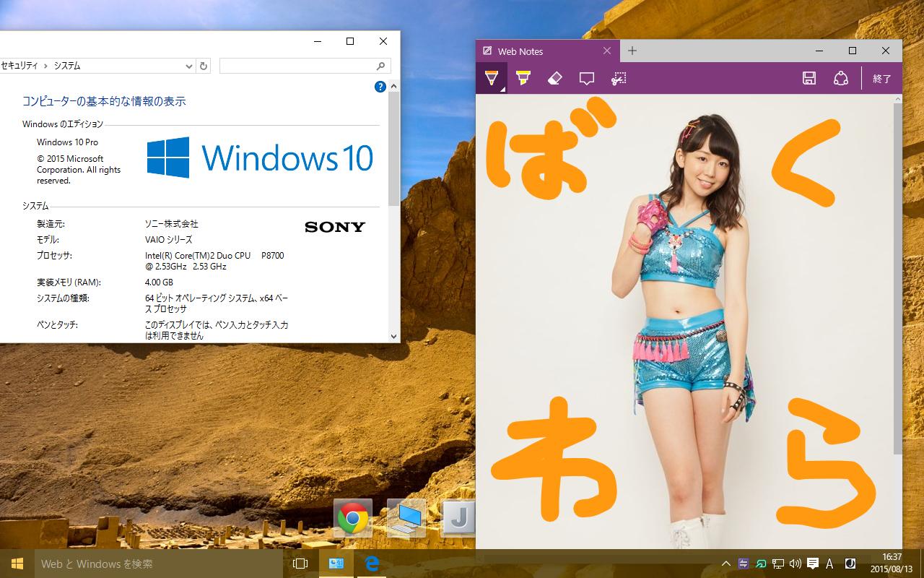Click the VAIO シリーズ model value
This screenshot has height=578, width=924.
pos(168,240)
